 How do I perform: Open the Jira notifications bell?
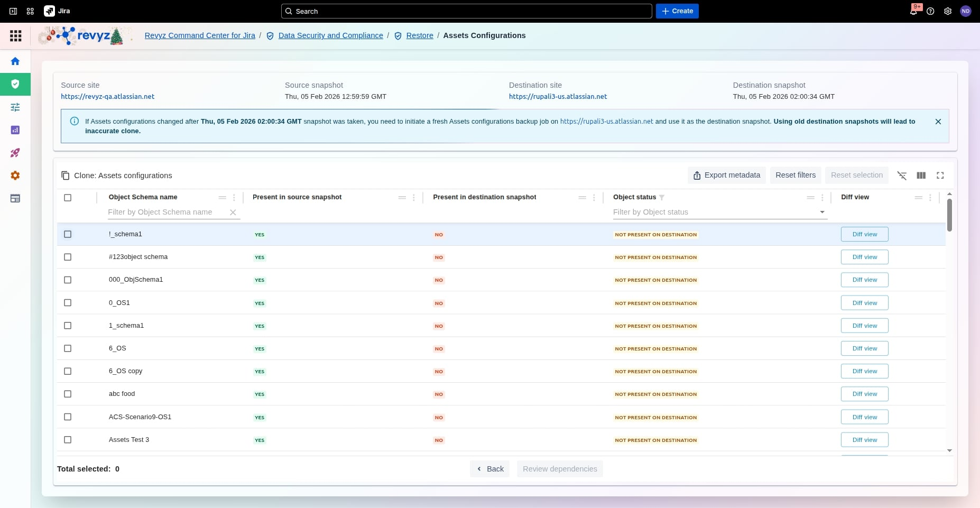(913, 11)
